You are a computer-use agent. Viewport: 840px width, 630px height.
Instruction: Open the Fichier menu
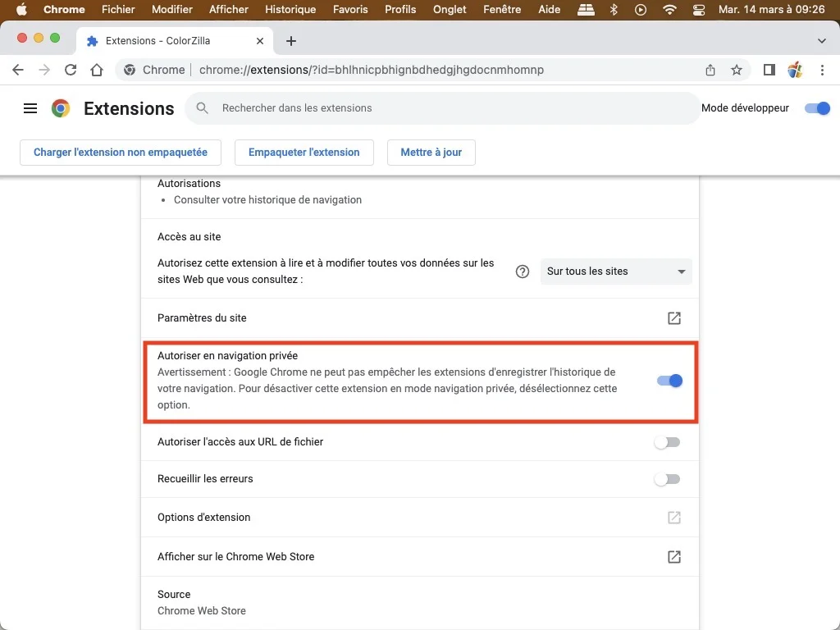point(118,9)
